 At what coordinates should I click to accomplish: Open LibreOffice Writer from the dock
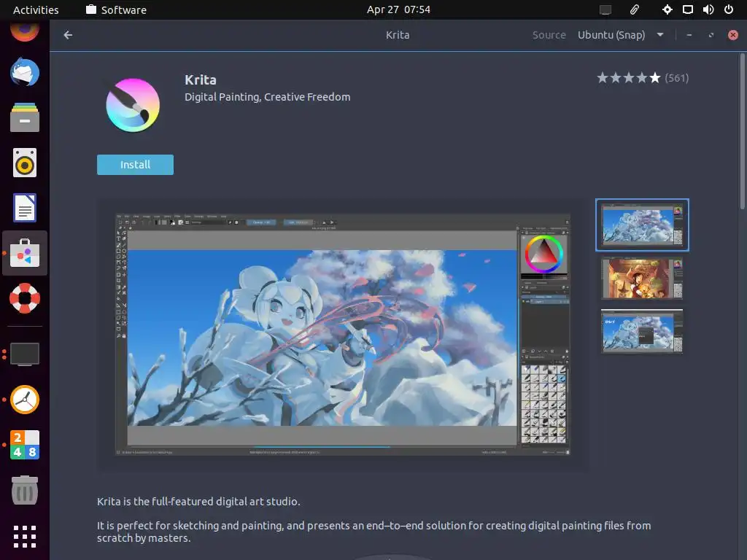25,208
